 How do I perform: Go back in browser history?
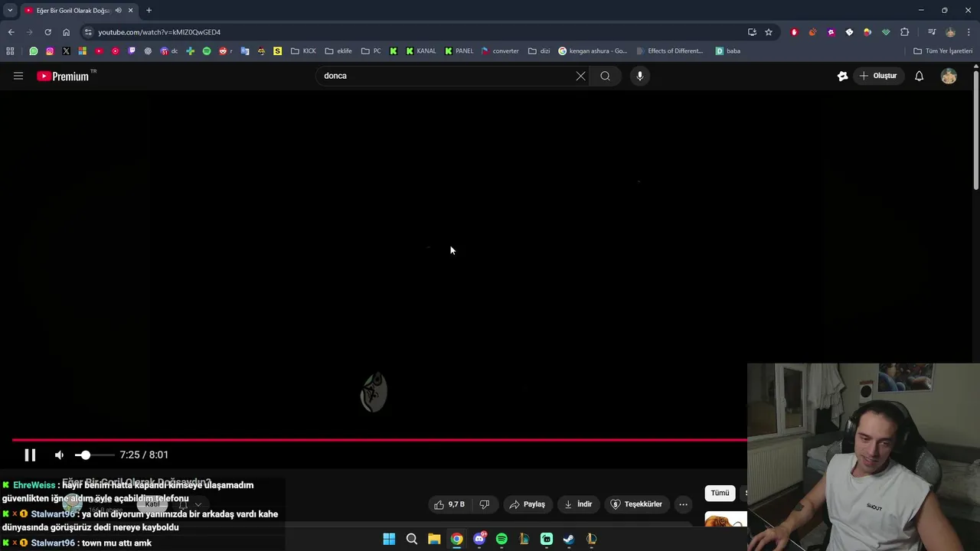[11, 32]
